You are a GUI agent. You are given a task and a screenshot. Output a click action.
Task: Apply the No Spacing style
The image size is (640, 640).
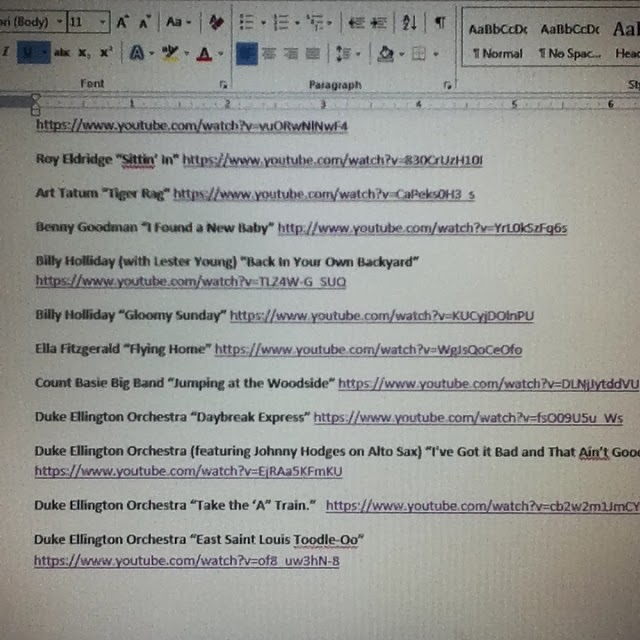pyautogui.click(x=570, y=41)
